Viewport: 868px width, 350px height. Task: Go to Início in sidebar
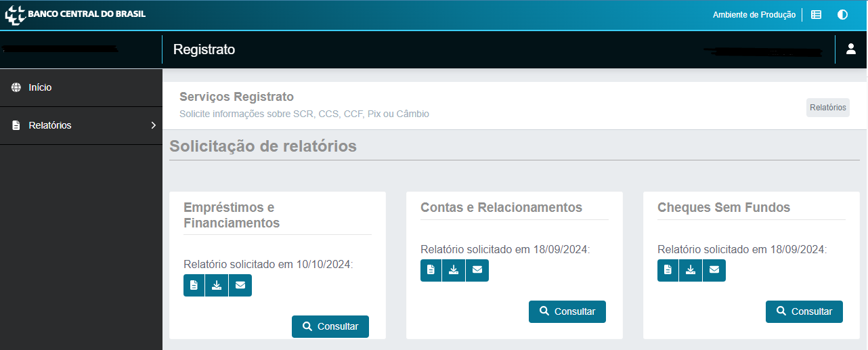coord(81,87)
